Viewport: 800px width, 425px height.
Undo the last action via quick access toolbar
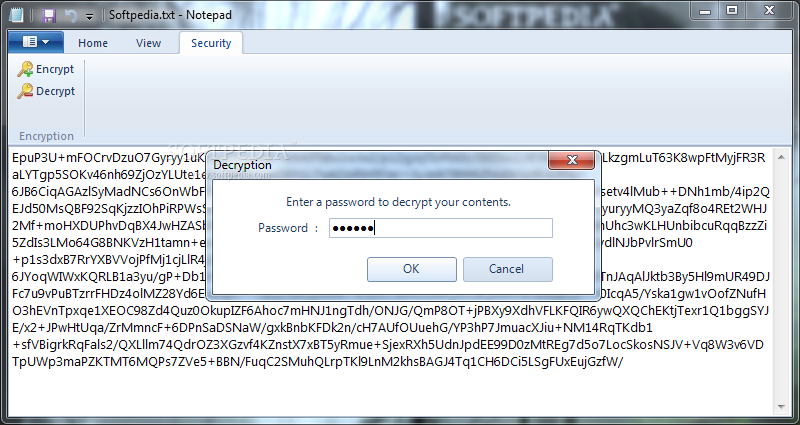point(71,16)
